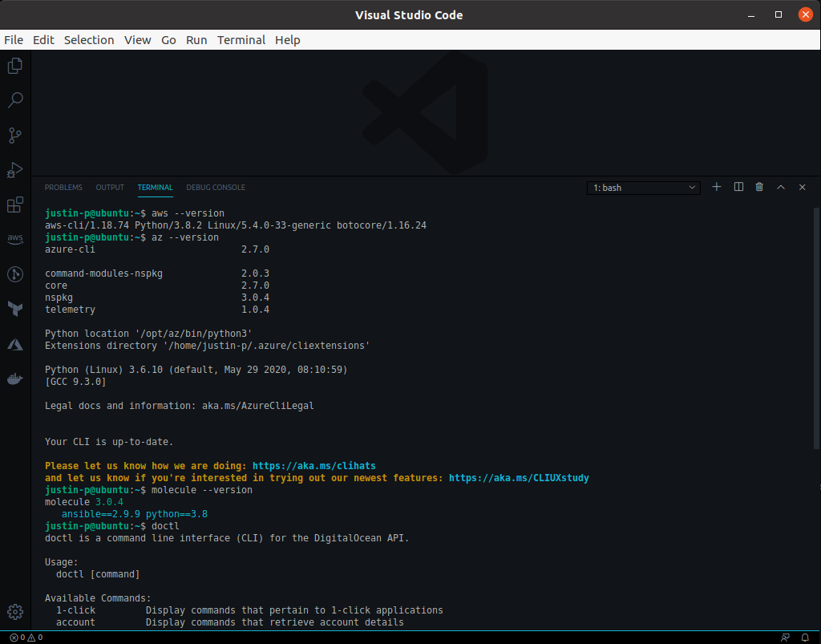Open the Source Control view

point(15,135)
